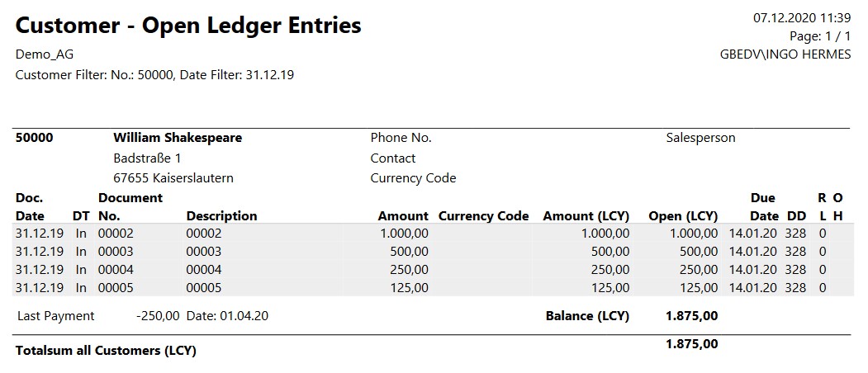Click the Description column header
Screen dimensions: 868x373
(222, 216)
